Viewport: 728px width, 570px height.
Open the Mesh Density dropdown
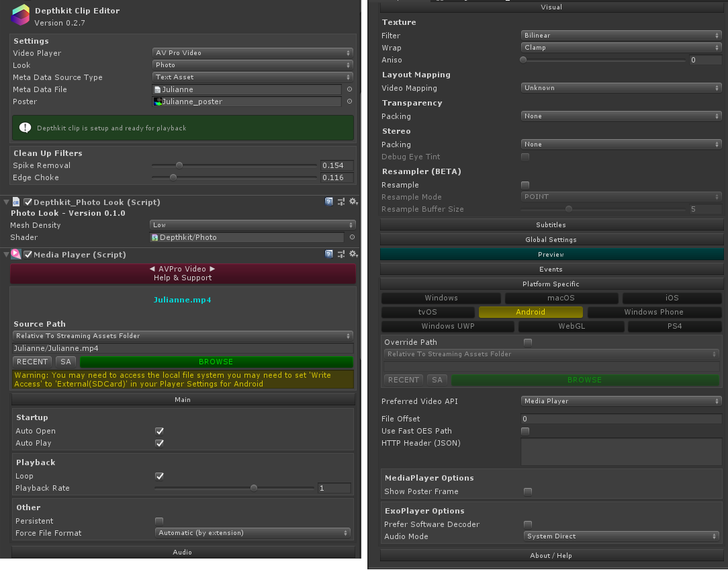coord(252,225)
